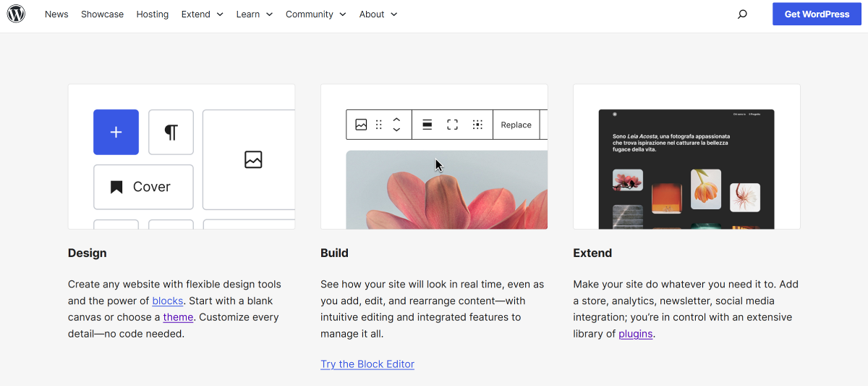Go to the News menu item
The width and height of the screenshot is (868, 386).
56,14
